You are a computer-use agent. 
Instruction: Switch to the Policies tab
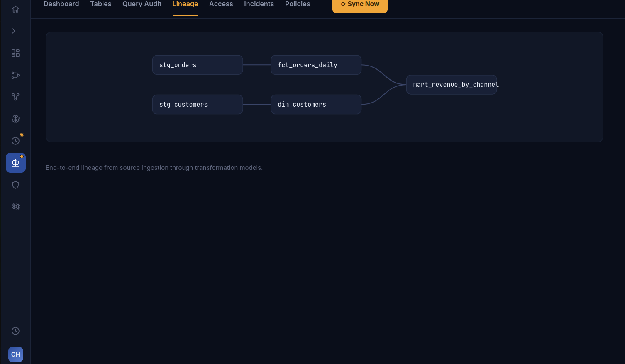pos(298,4)
